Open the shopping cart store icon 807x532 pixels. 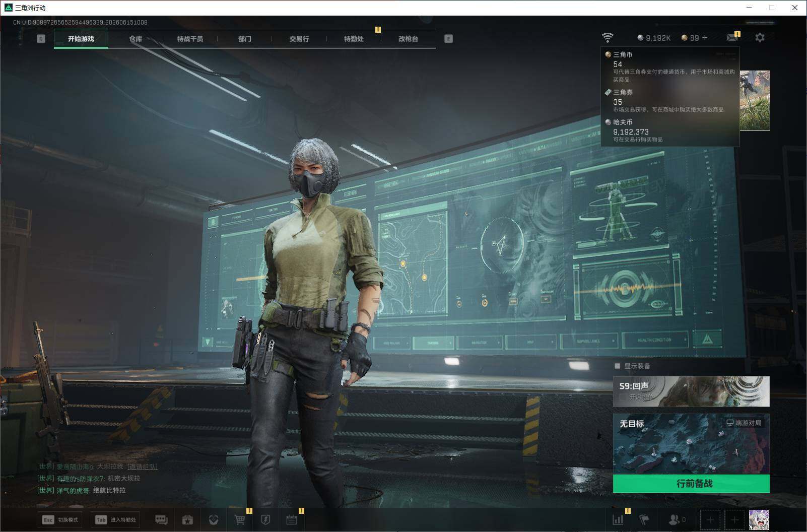point(240,519)
